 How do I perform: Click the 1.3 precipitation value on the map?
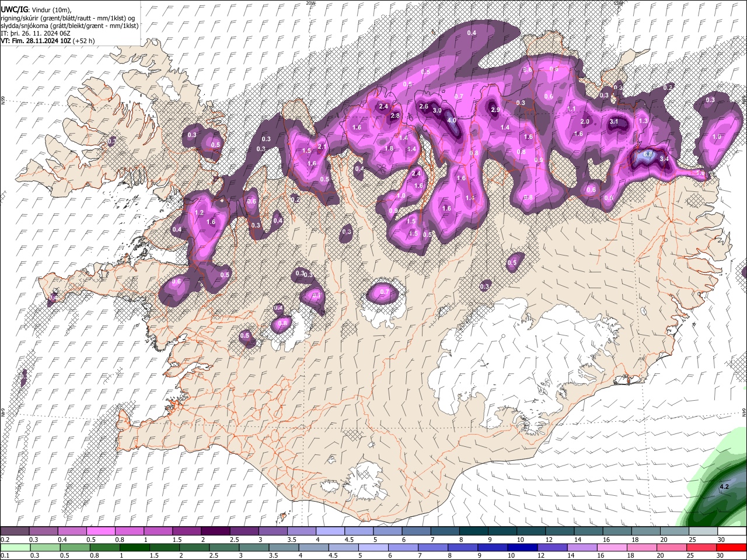point(643,121)
